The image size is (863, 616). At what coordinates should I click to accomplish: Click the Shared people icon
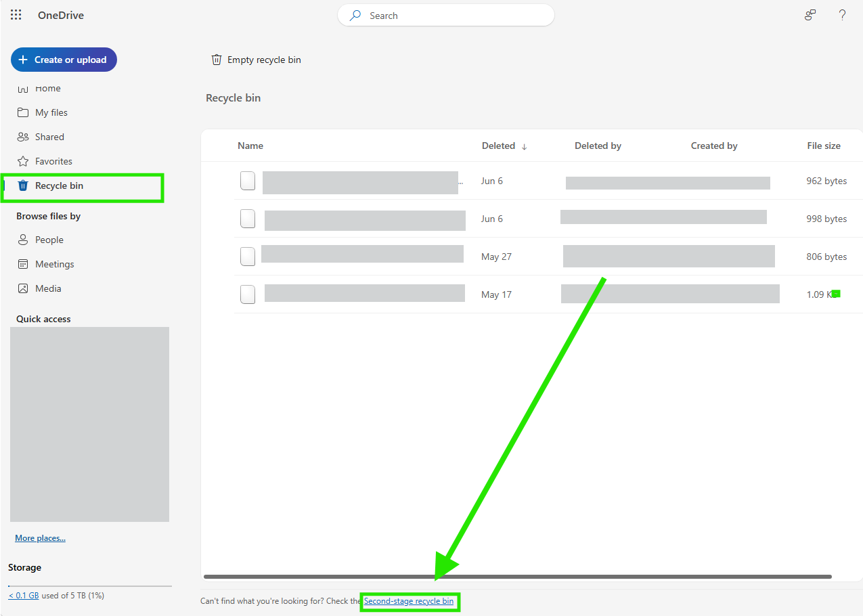tap(23, 137)
